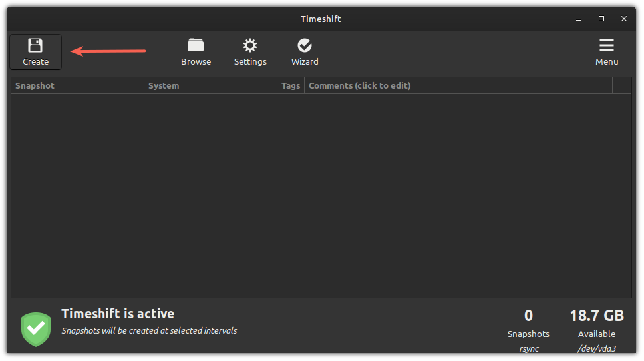Click the rsync snapshot type label
This screenshot has width=644, height=361.
tap(529, 349)
